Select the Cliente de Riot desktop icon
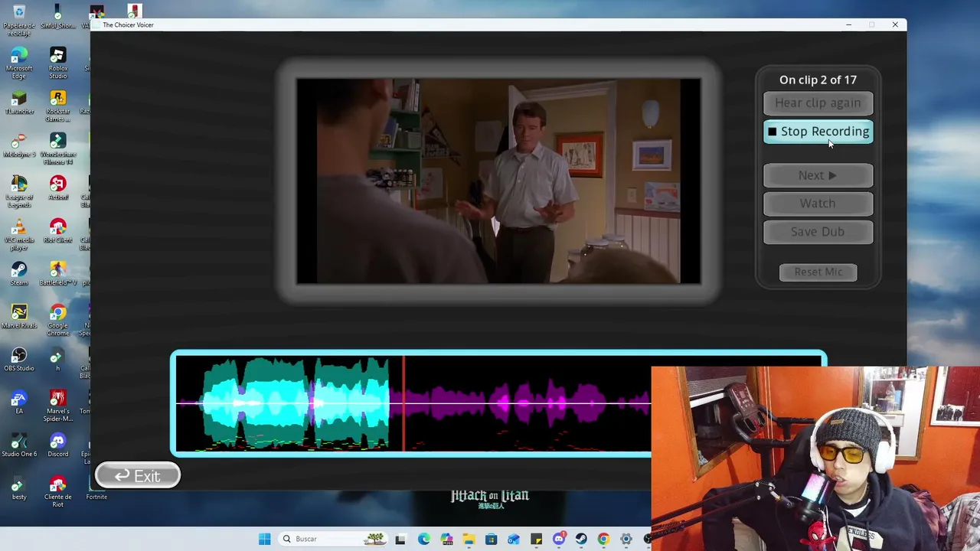The height and width of the screenshot is (551, 980). point(57,492)
